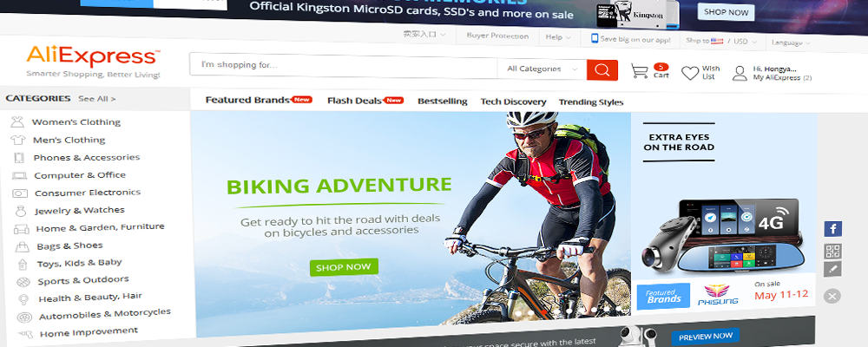Close the floating side toolbar
The height and width of the screenshot is (347, 868).
832,296
